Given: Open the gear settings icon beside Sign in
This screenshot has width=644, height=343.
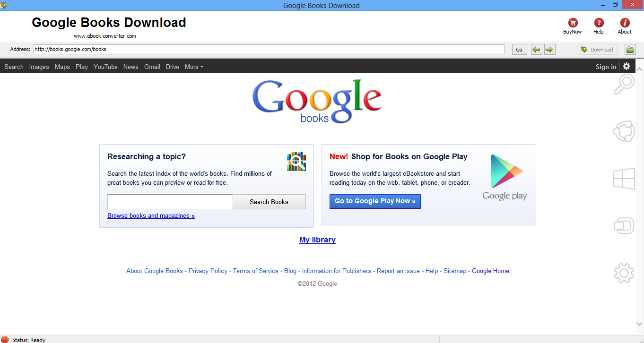Looking at the screenshot, I should 627,67.
